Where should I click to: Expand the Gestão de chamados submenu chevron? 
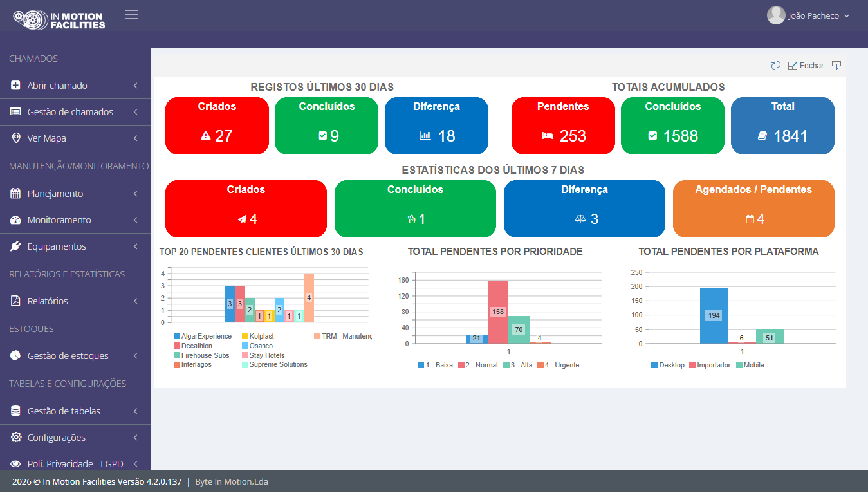click(136, 112)
